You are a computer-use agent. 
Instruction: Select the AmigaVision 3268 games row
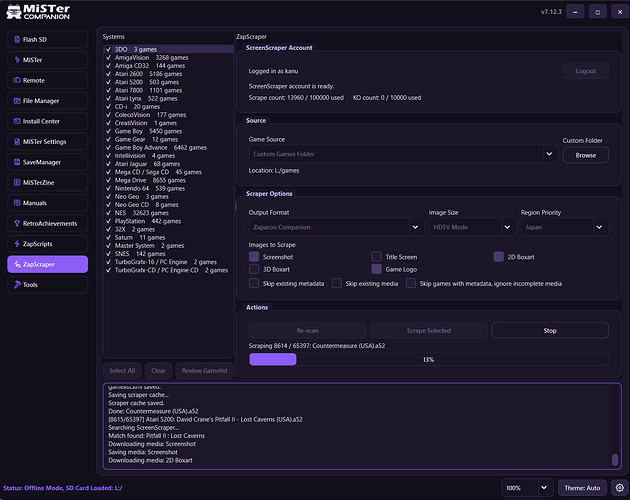pyautogui.click(x=169, y=57)
